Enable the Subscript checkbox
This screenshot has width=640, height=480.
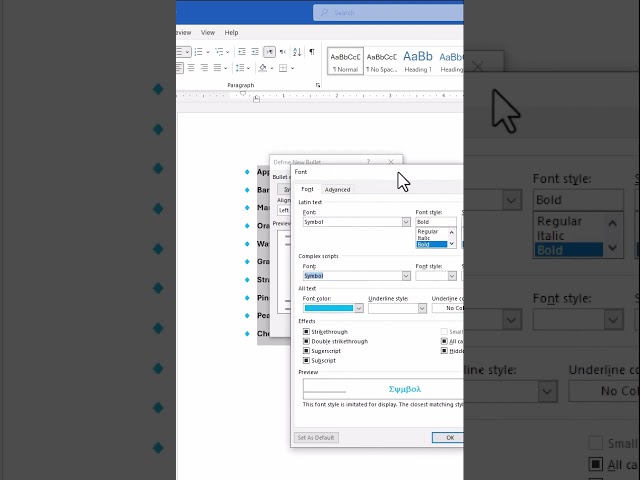click(x=306, y=360)
